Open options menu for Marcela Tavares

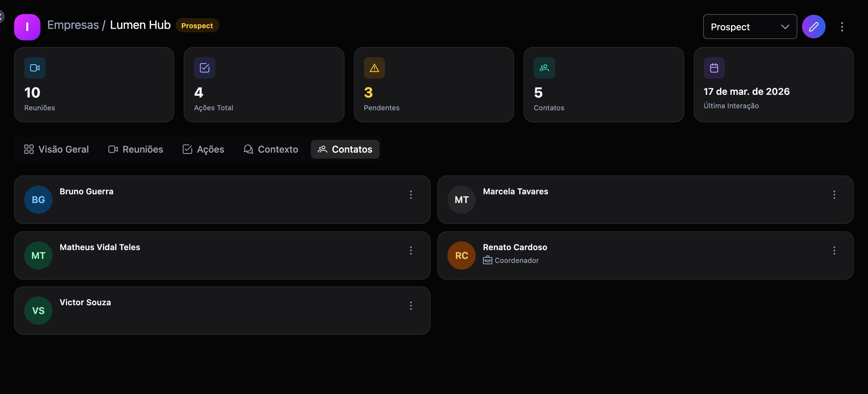[x=834, y=195]
